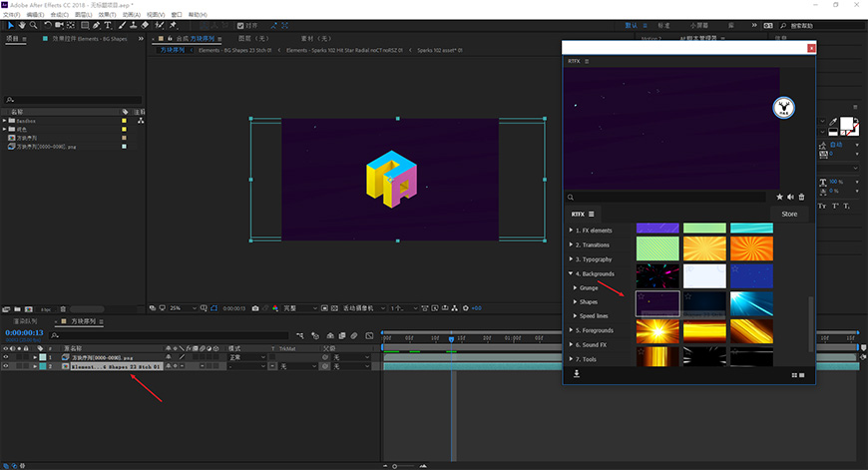
Task: Click the Store button in RTFX panel
Action: tap(789, 215)
